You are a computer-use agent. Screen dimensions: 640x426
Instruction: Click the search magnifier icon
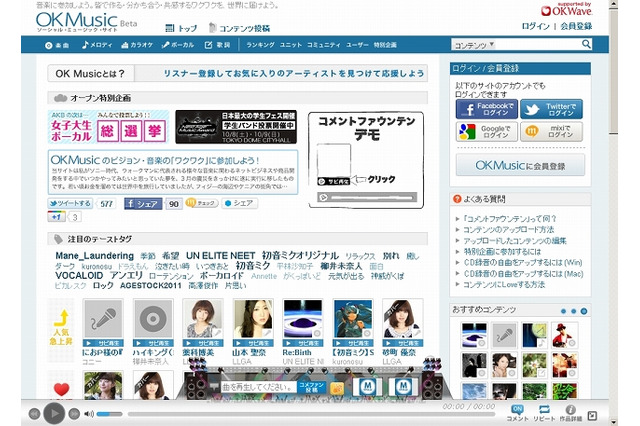point(586,44)
